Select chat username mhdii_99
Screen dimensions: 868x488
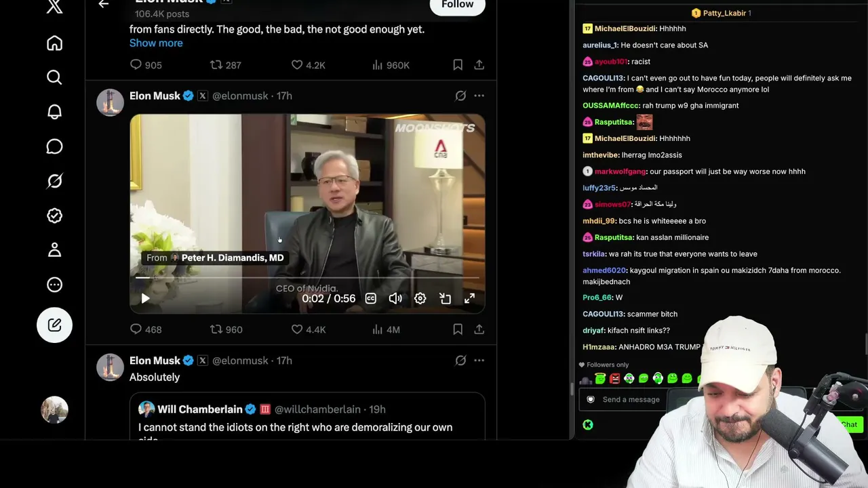(x=599, y=221)
